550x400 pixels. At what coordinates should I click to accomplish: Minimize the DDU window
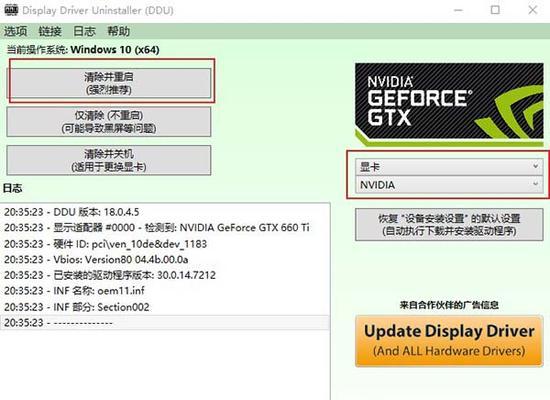pos(458,10)
